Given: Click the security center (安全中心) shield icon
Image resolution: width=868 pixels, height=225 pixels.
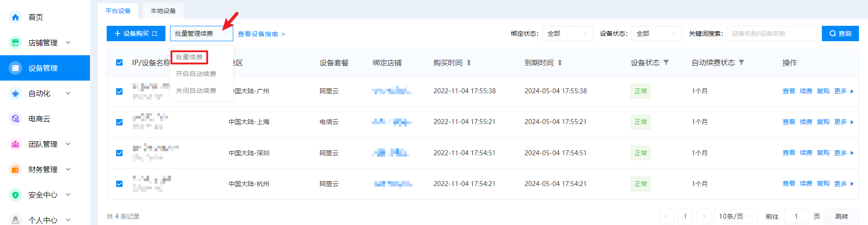Looking at the screenshot, I should tap(15, 195).
